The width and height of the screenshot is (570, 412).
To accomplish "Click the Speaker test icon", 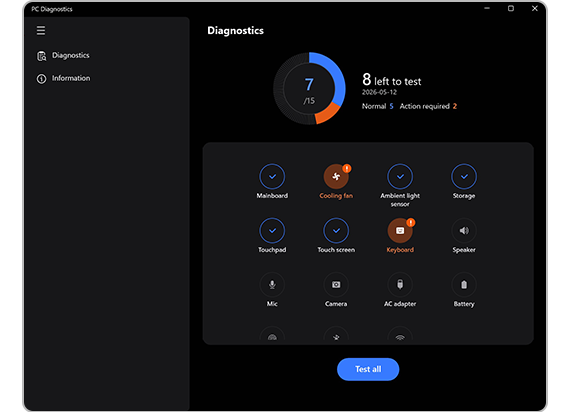I will point(464,231).
